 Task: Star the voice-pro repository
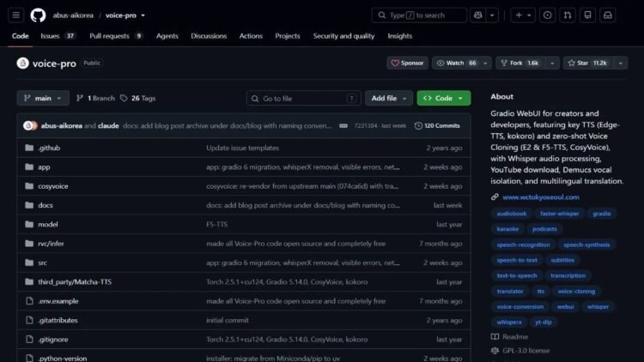pyautogui.click(x=588, y=63)
